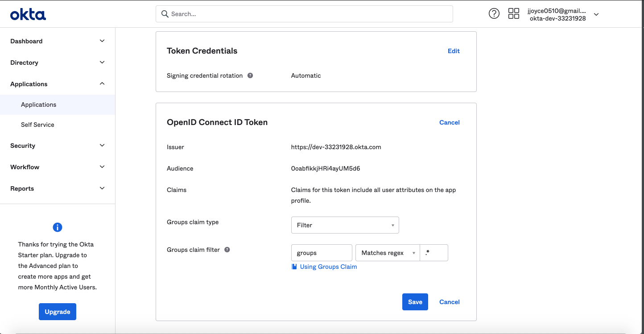This screenshot has width=644, height=334.
Task: Expand the account dropdown chevron
Action: 596,14
